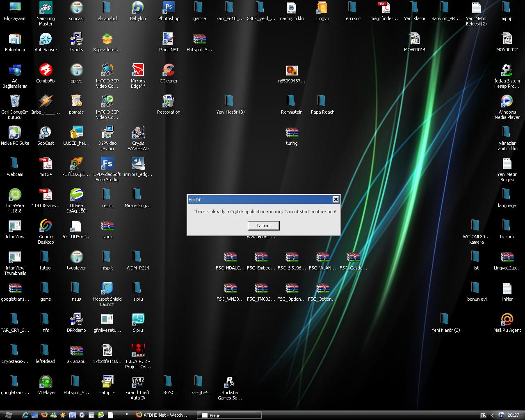Select the Lingvo12.p archive icon
This screenshot has width=525, height=420.
pos(507,260)
